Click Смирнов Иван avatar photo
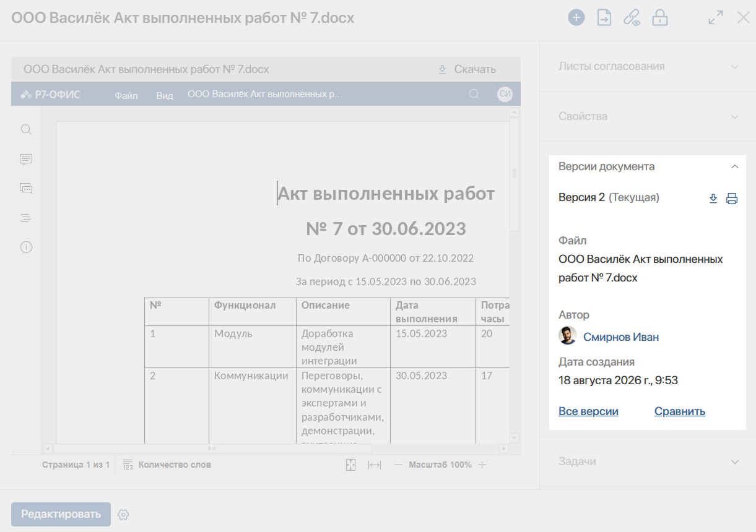 (568, 336)
